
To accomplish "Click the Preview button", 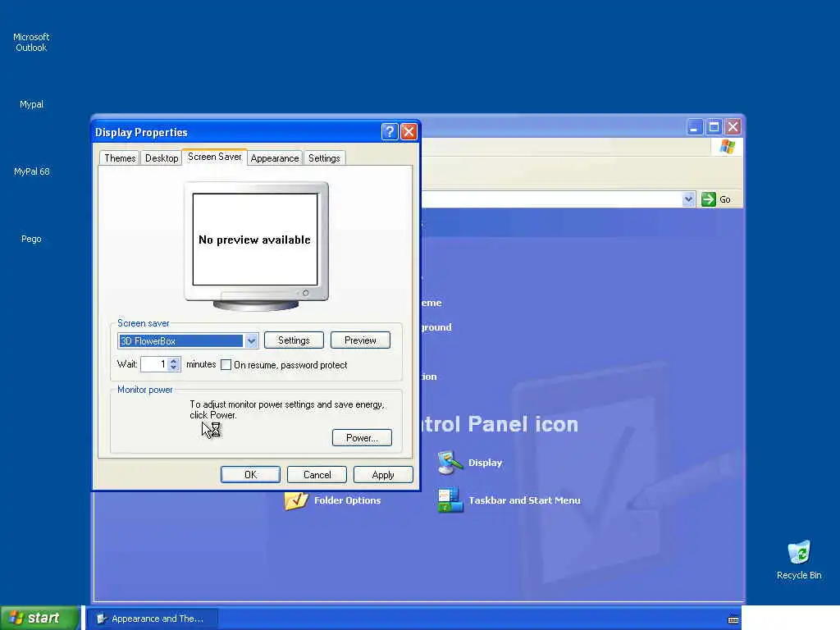I will (x=360, y=340).
